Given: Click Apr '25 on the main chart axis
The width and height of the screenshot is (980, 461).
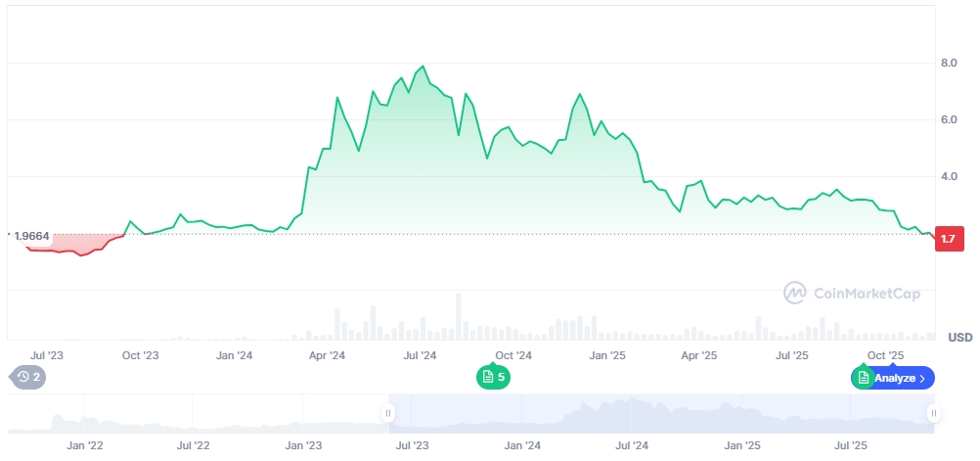Looking at the screenshot, I should tap(698, 356).
